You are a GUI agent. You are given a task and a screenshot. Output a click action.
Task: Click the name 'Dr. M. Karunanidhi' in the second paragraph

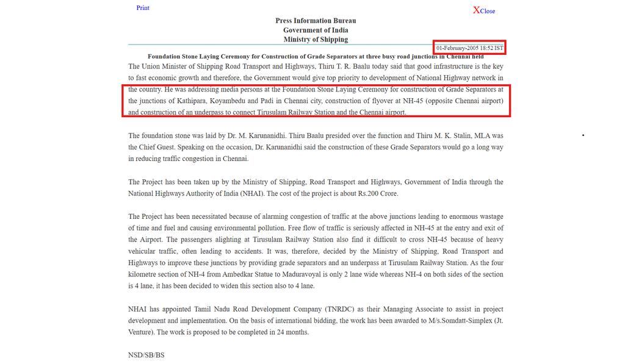coord(257,136)
